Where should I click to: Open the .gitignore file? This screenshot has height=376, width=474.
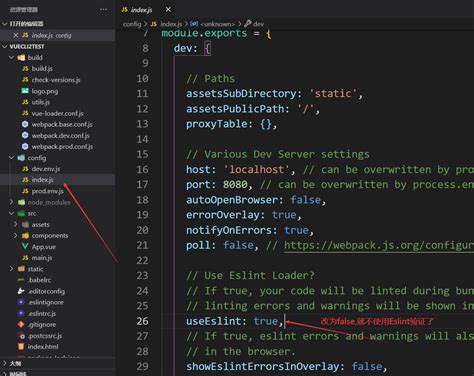(41, 324)
